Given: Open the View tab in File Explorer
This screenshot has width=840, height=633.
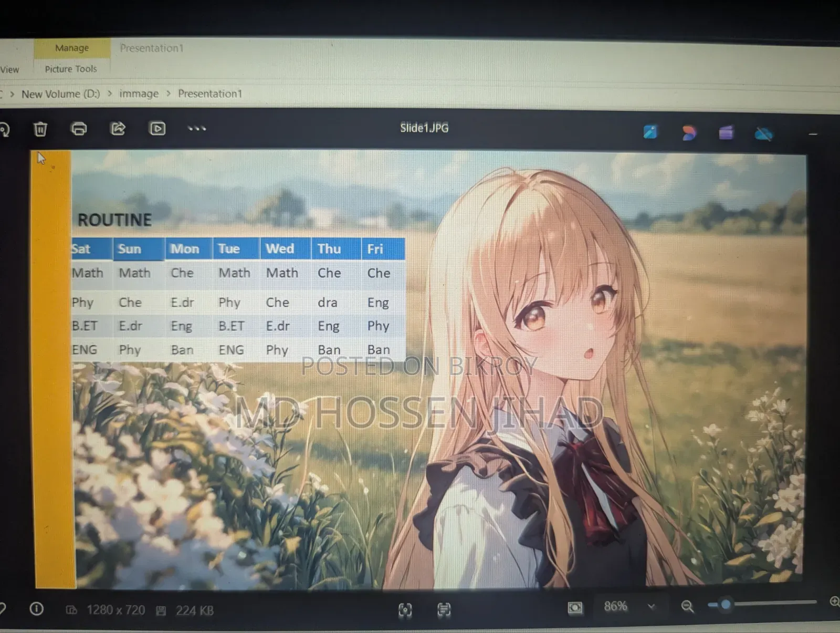Looking at the screenshot, I should click(x=9, y=69).
